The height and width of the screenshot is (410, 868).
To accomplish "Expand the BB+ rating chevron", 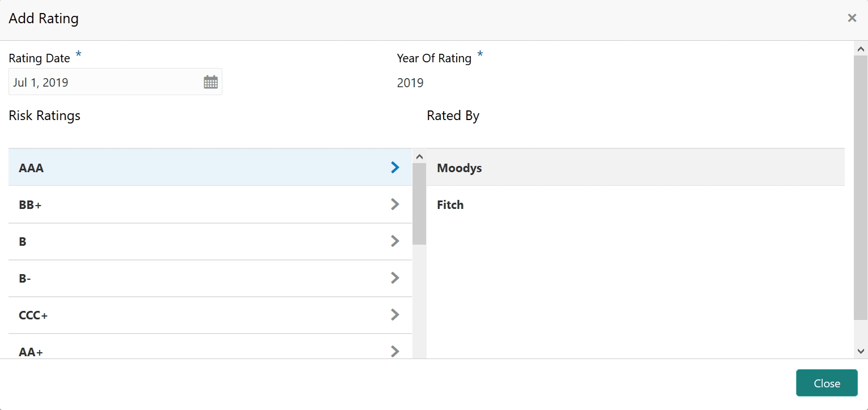I will click(x=395, y=204).
